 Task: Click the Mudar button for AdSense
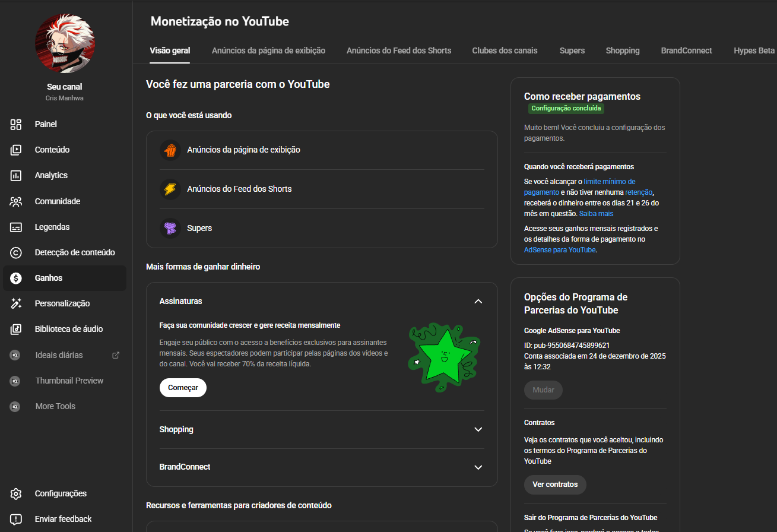[x=543, y=390]
